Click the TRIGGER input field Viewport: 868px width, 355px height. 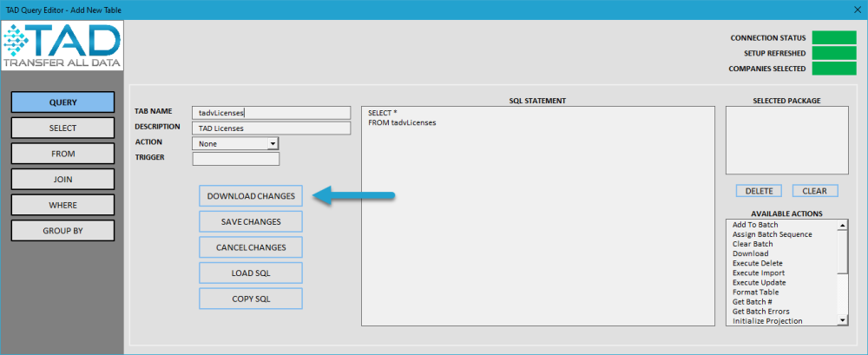coord(236,159)
